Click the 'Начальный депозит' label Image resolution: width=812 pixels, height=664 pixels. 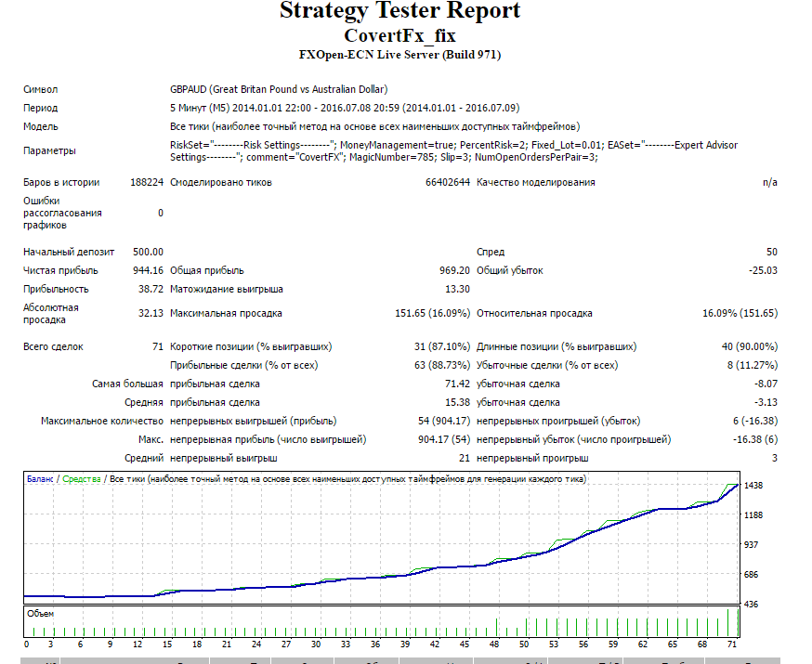69,252
